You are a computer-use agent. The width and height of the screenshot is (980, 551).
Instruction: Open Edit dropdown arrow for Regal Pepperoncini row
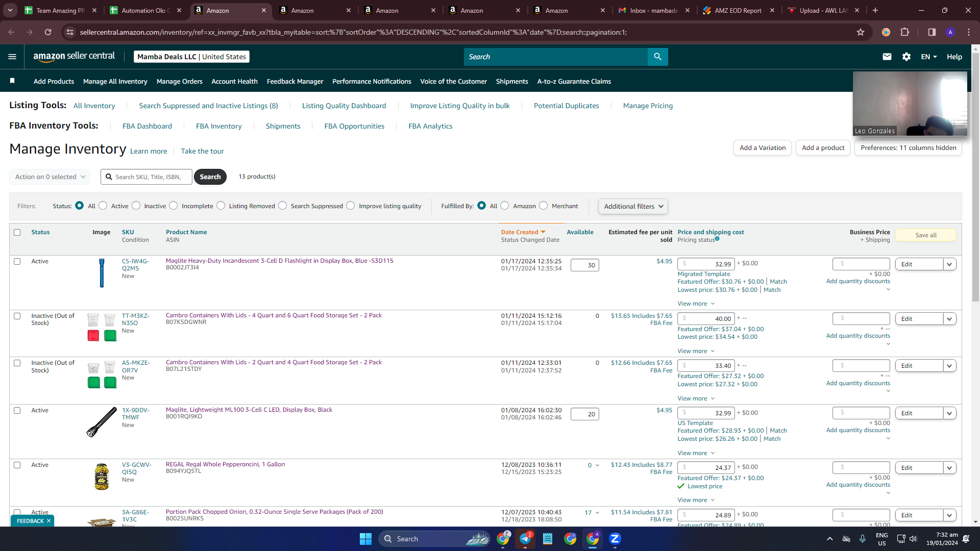coord(949,468)
